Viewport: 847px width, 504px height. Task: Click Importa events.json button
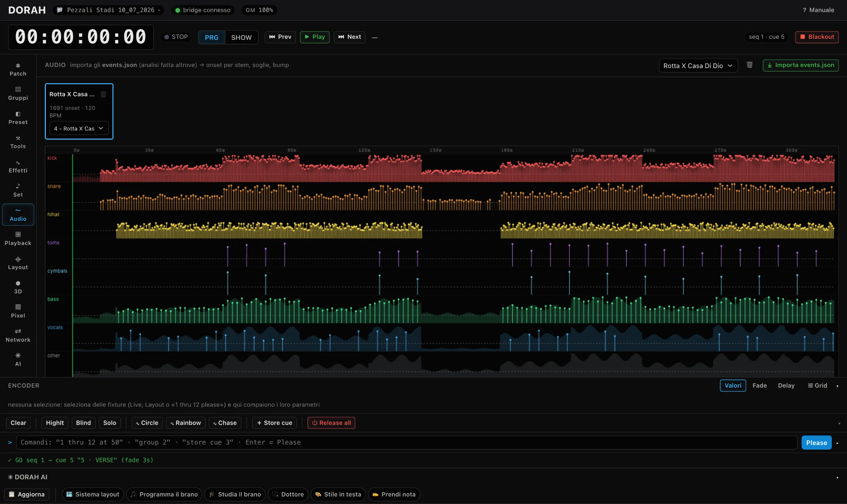801,65
